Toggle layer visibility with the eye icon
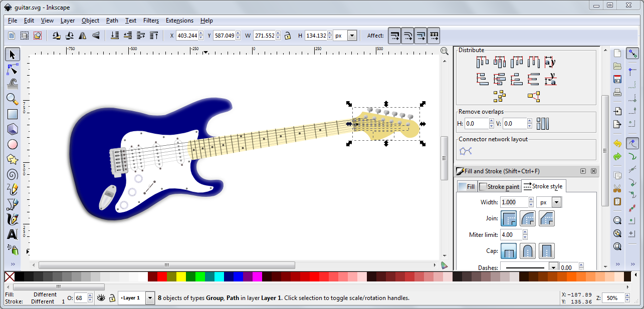This screenshot has height=309, width=644. point(100,297)
